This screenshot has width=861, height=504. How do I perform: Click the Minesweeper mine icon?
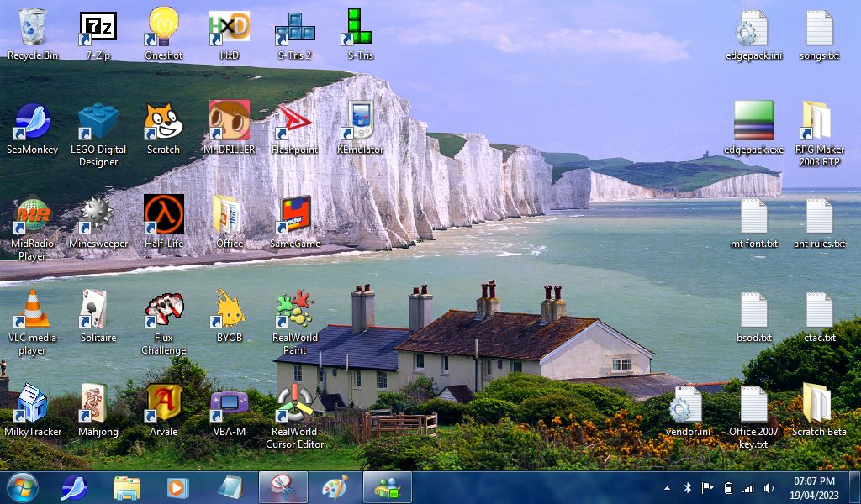(x=98, y=215)
